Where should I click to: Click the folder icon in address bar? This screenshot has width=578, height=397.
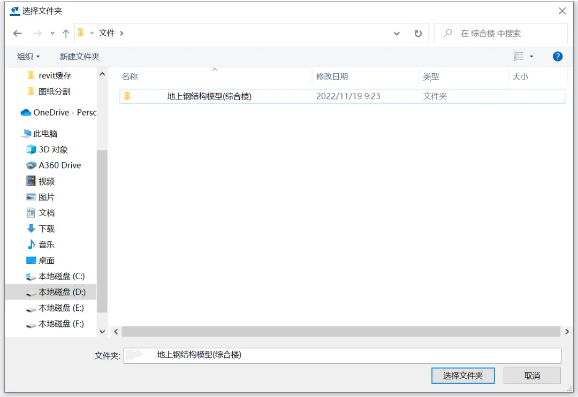(x=81, y=33)
